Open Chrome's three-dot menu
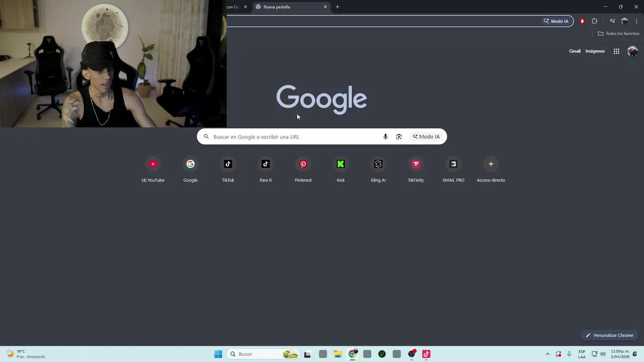644x362 pixels. pyautogui.click(x=636, y=21)
